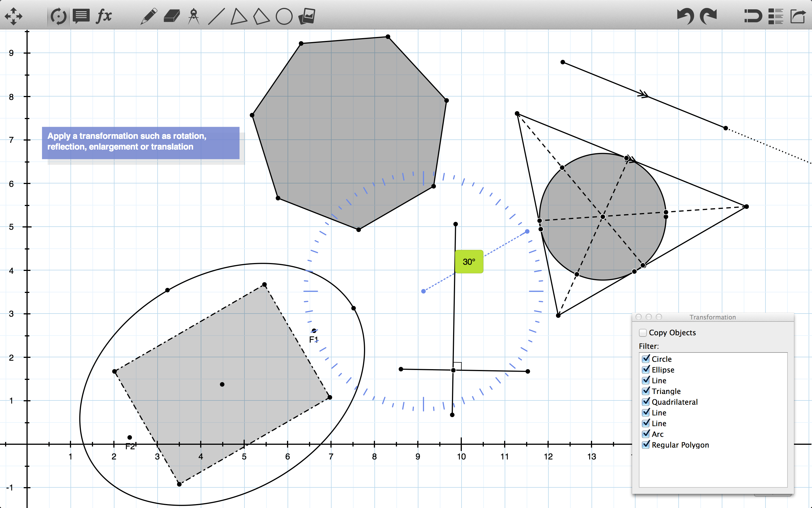Click the "Filter:" label in Transformation panel
Screen dimensions: 812x508
648,346
